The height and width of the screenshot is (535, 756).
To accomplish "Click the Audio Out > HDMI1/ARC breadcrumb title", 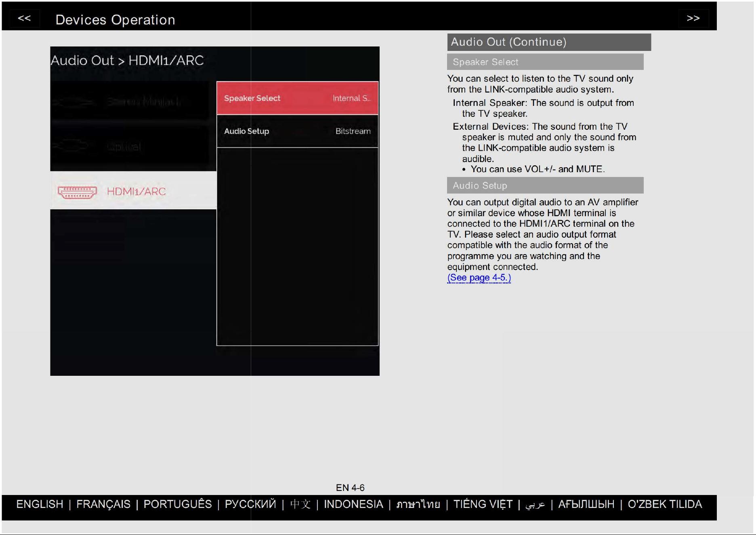I will point(127,61).
